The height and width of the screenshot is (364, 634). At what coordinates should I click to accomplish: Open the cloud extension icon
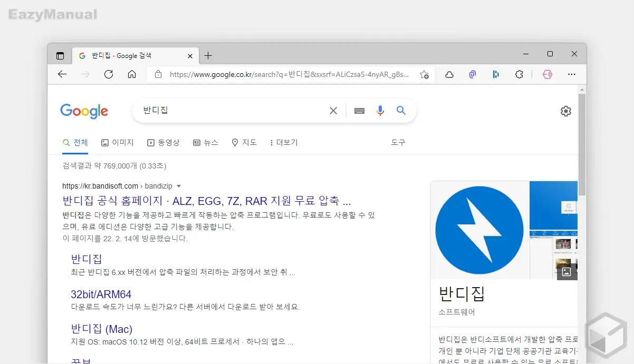click(449, 75)
